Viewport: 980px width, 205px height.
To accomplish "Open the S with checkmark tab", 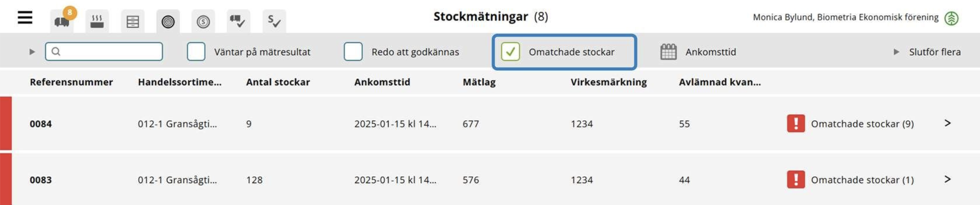I will (x=274, y=21).
